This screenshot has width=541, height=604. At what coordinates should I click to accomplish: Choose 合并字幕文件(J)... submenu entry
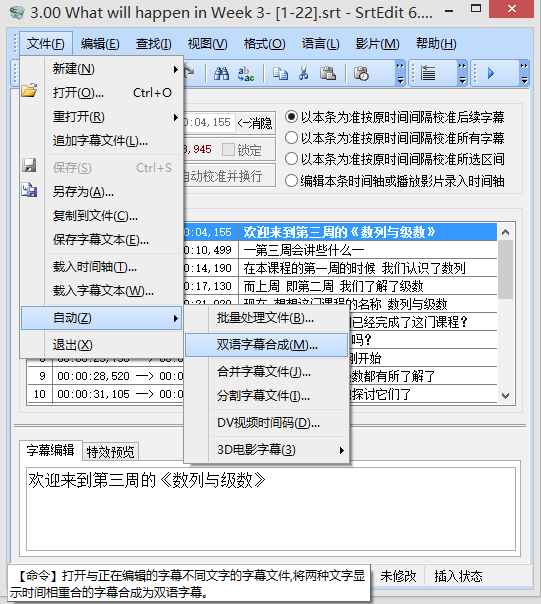(267, 372)
